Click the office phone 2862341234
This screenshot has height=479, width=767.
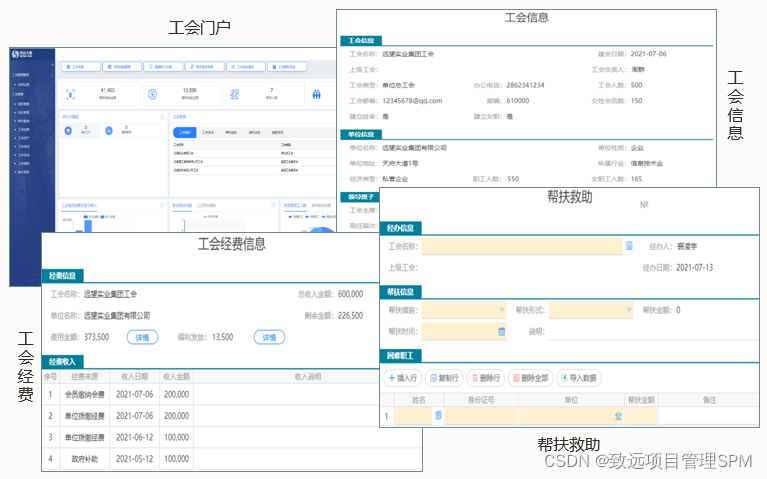click(x=525, y=85)
